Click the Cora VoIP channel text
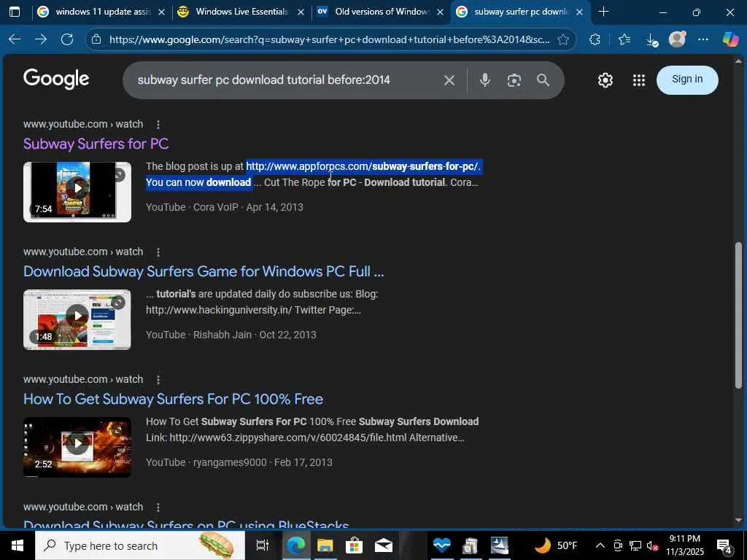The height and width of the screenshot is (560, 747). point(216,207)
